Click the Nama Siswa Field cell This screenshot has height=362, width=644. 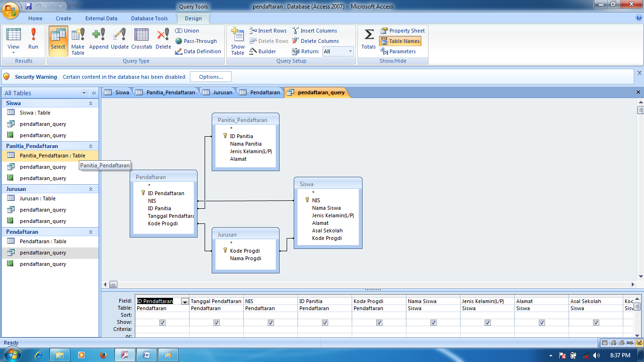pyautogui.click(x=433, y=301)
